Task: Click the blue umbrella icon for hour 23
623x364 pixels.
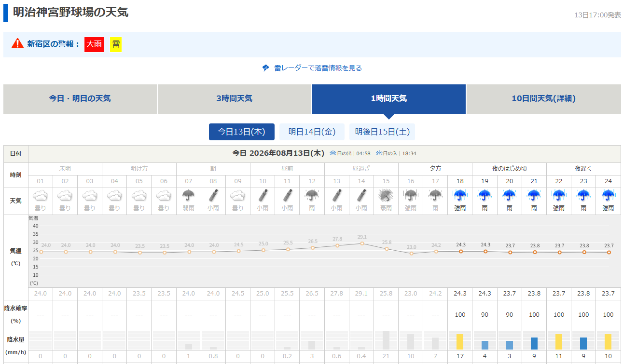Action: [x=583, y=195]
